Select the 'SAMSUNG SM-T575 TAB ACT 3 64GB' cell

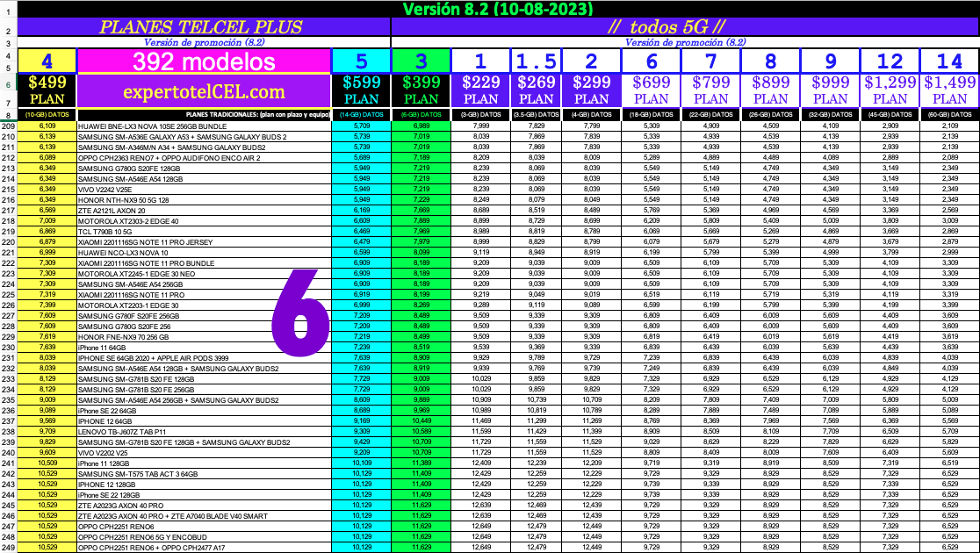(x=204, y=474)
